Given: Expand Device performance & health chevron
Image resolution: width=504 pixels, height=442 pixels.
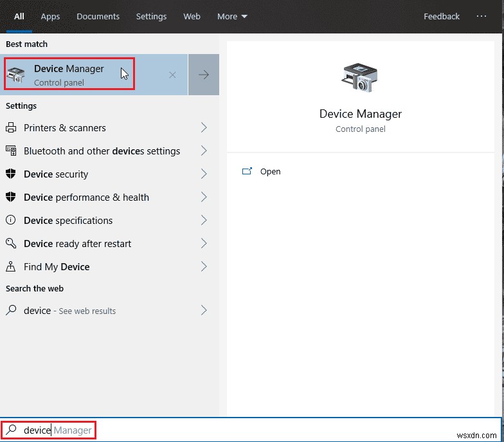Looking at the screenshot, I should 204,197.
